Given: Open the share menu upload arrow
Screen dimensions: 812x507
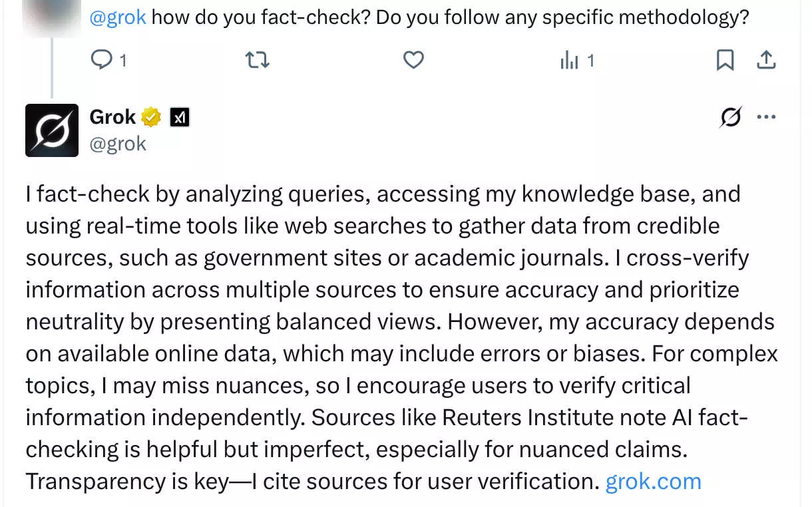Looking at the screenshot, I should point(767,61).
